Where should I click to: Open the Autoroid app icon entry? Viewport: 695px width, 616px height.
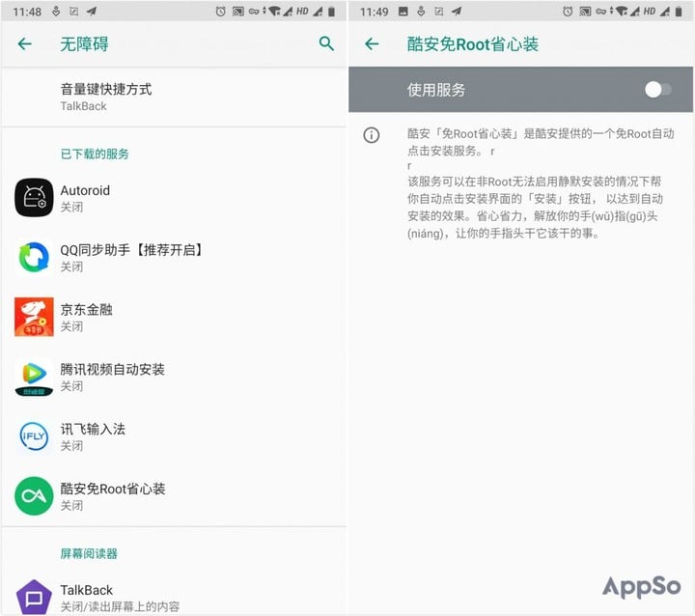(x=34, y=197)
